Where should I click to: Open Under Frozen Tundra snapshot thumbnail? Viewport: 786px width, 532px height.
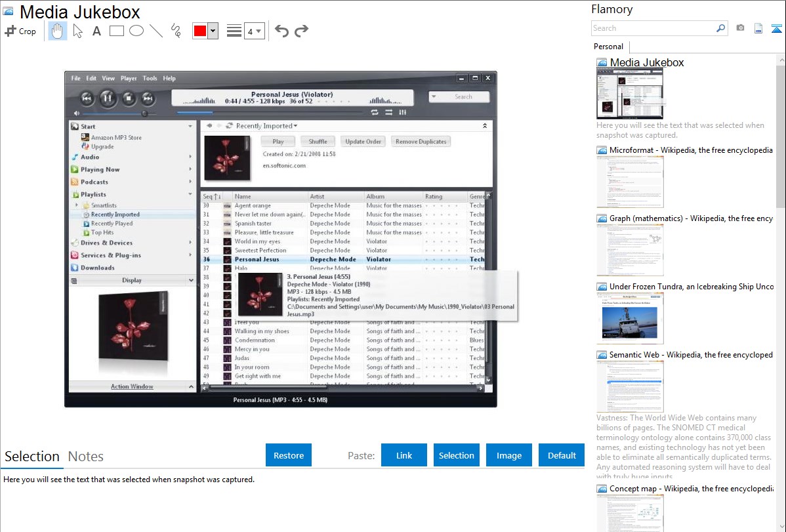(630, 318)
